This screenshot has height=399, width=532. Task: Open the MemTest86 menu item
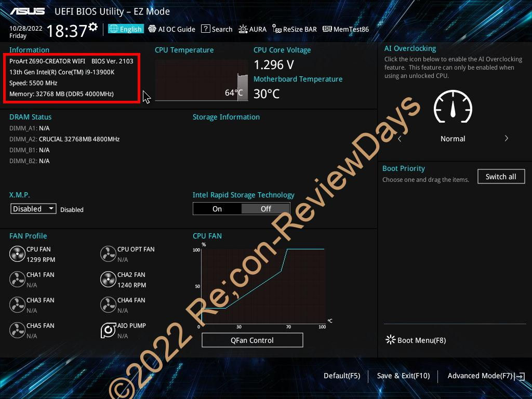(345, 29)
